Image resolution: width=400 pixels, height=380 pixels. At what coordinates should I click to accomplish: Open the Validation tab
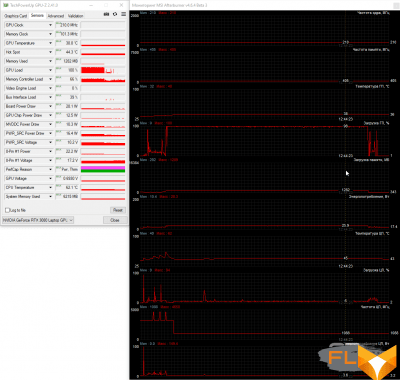pyautogui.click(x=76, y=16)
